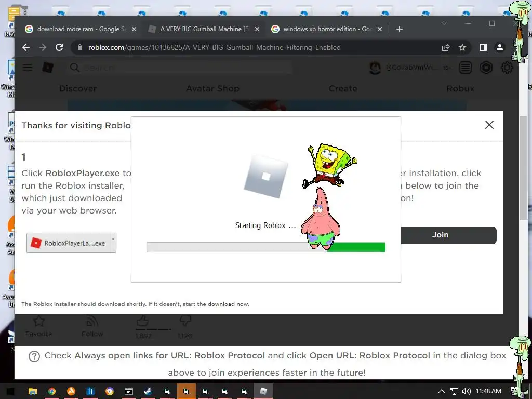Click the Follow feed icon
Screen dimensions: 532x399
pyautogui.click(x=92, y=321)
